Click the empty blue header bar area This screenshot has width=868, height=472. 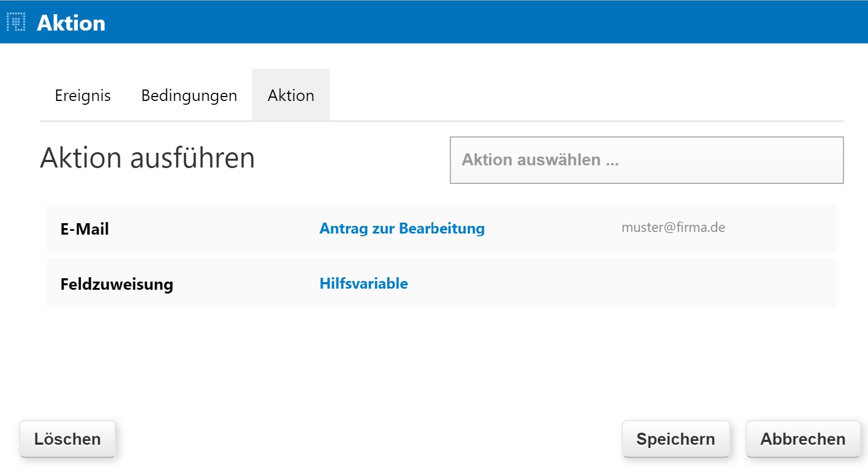pos(491,22)
